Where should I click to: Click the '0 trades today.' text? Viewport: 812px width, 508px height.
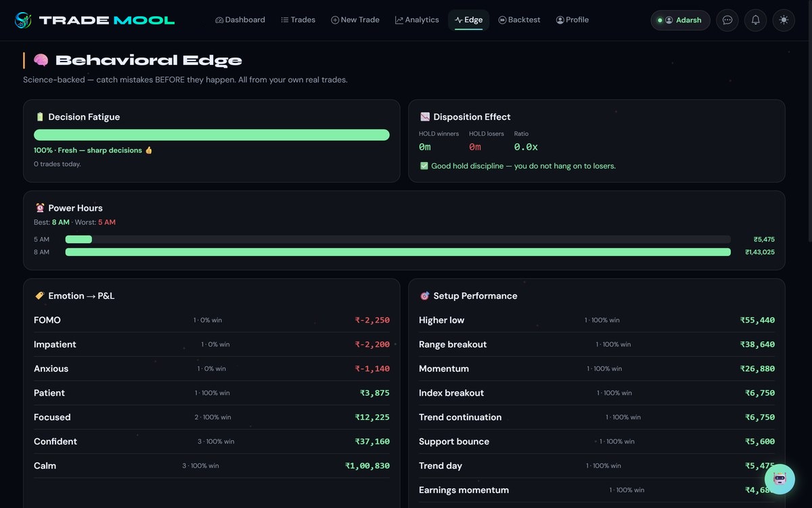[58, 164]
